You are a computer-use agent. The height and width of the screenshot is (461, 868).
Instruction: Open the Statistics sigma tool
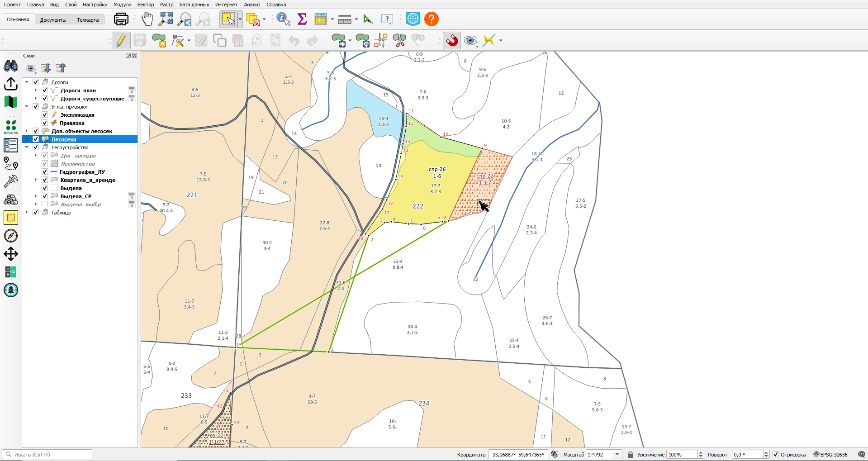(x=302, y=19)
